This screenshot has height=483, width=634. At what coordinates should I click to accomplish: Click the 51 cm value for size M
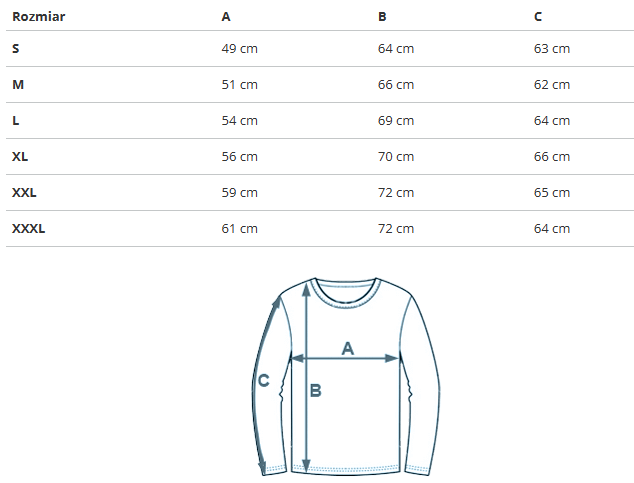(239, 85)
